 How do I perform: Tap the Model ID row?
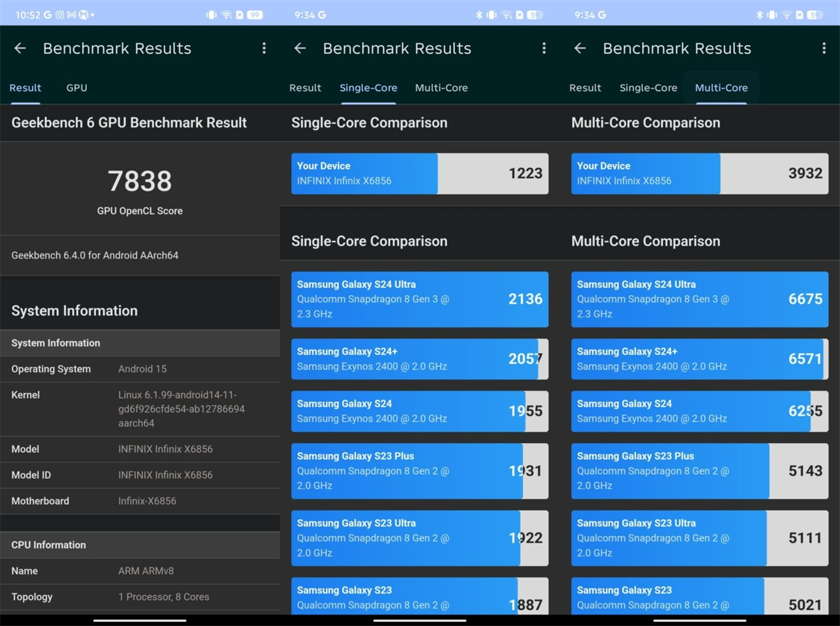[x=140, y=475]
